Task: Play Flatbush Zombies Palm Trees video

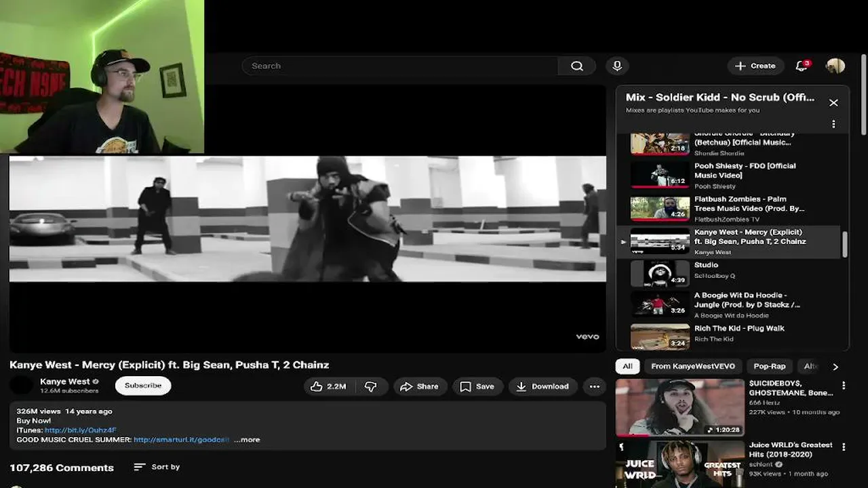Action: tap(728, 208)
